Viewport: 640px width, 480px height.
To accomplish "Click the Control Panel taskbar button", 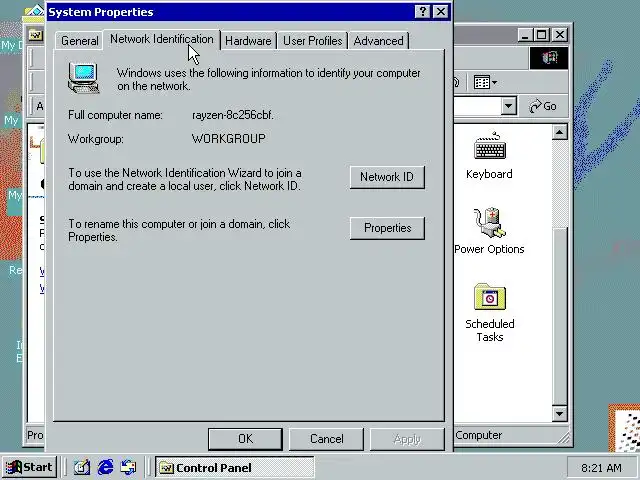I will [235, 468].
